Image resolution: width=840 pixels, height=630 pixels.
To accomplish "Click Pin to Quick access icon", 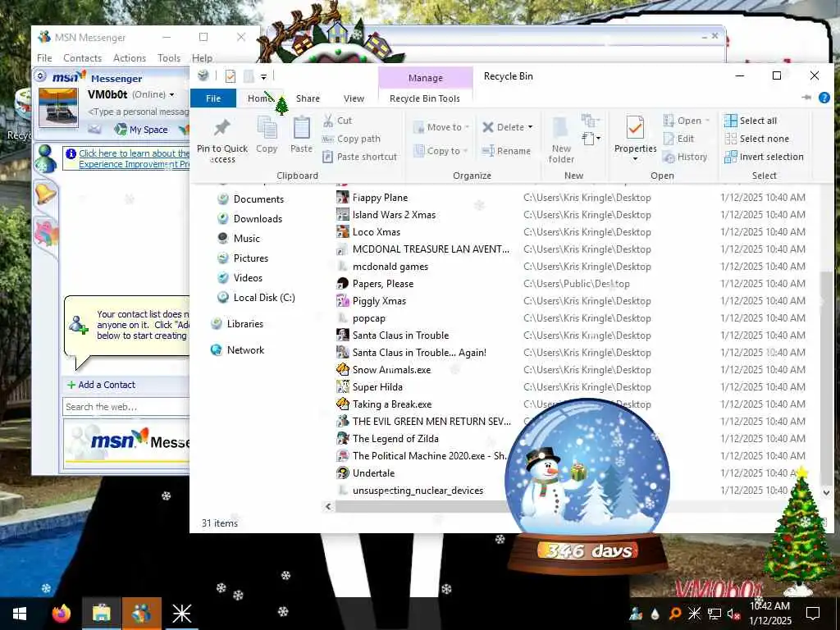I will click(x=221, y=129).
